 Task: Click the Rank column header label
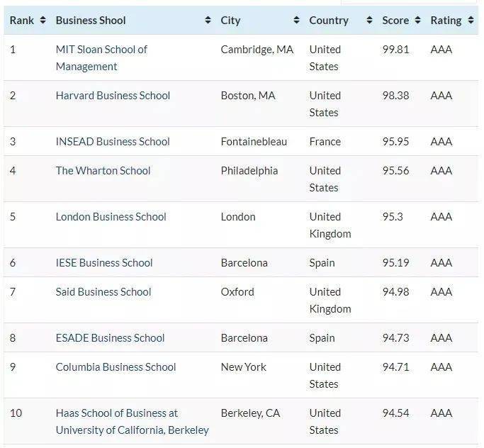click(x=22, y=21)
